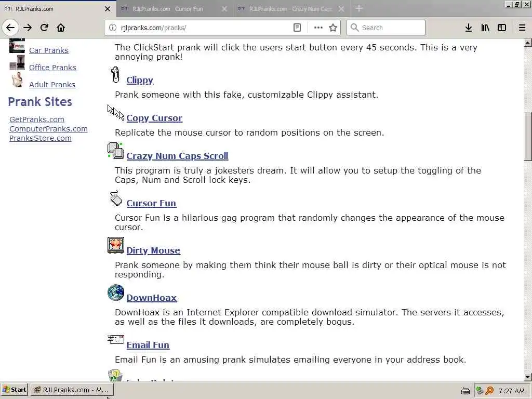Image resolution: width=532 pixels, height=399 pixels.
Task: Close the active RJLPranks.com tab
Action: click(108, 9)
